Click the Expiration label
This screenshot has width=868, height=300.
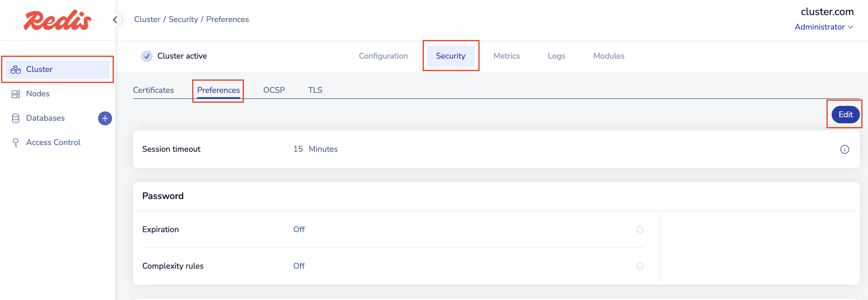click(x=160, y=229)
